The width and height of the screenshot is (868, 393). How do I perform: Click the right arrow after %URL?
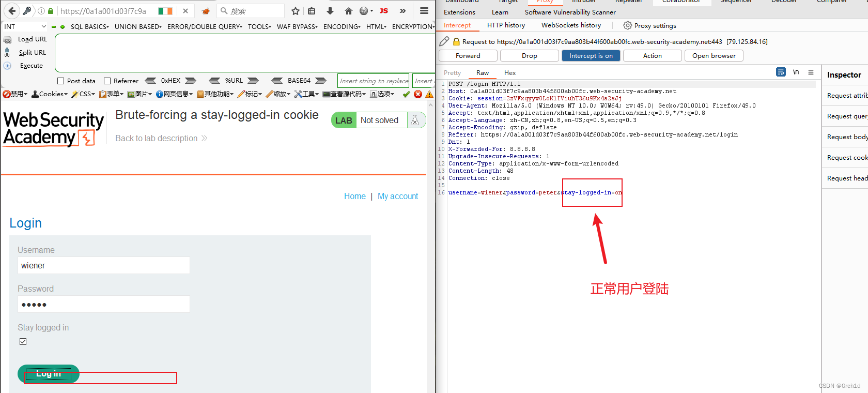[253, 81]
